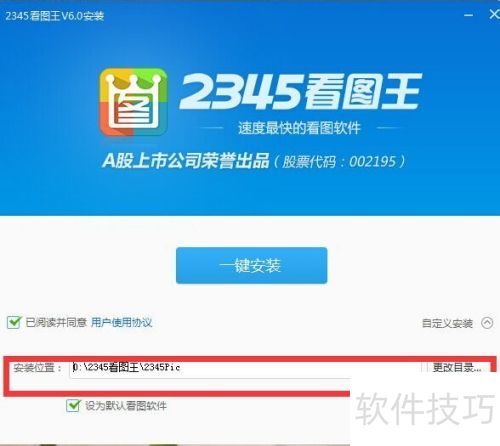The image size is (500, 446).
Task: Collapse custom install with circled chevron icon
Action: click(487, 323)
